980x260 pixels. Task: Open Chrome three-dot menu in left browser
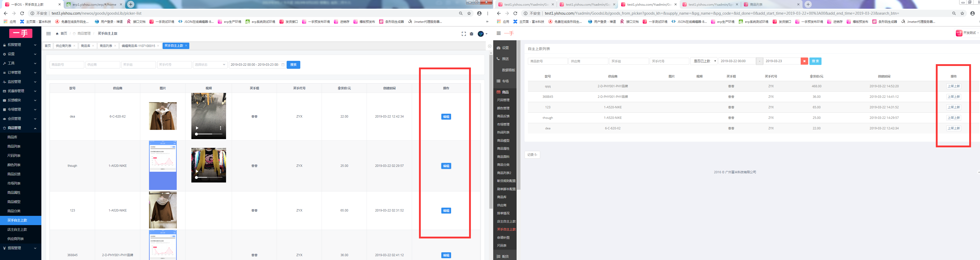[488, 13]
